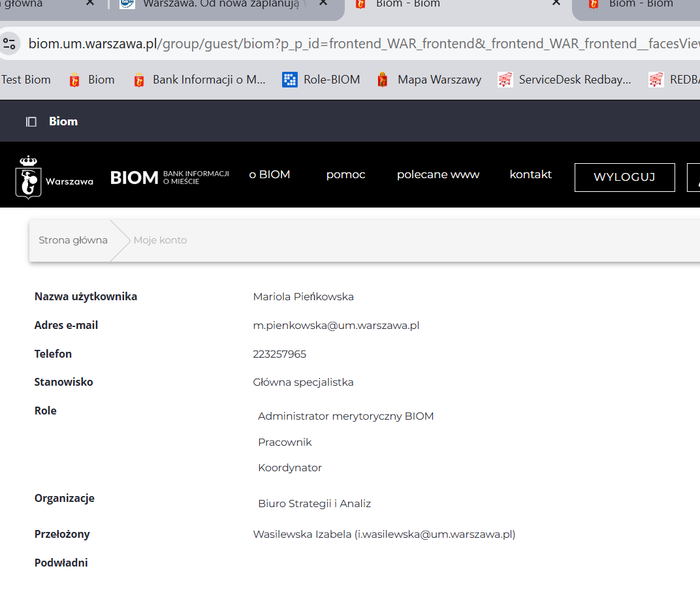
Task: Open the Mapa Warszawy bookmark
Action: [430, 80]
